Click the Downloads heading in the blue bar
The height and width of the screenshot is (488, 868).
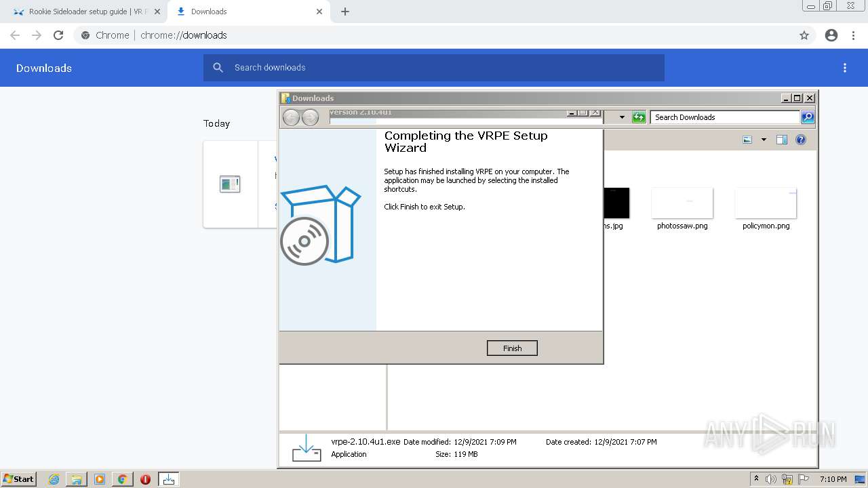[x=44, y=68]
